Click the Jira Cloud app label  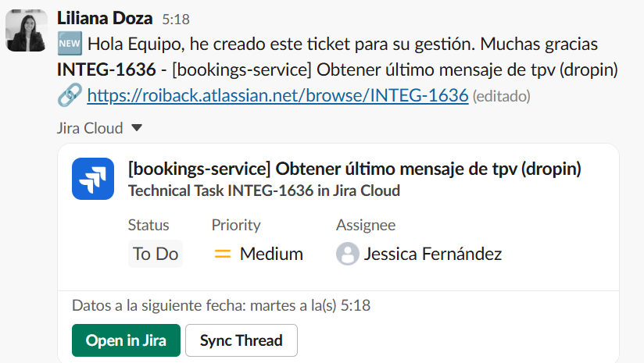coord(90,128)
